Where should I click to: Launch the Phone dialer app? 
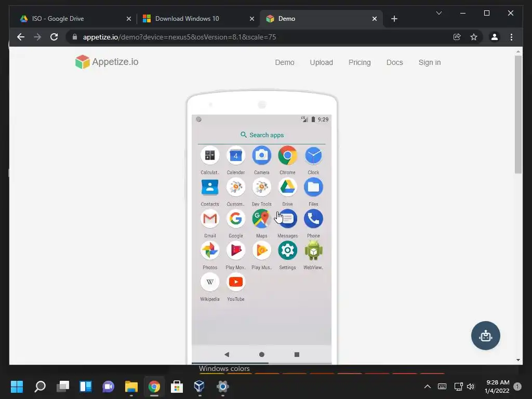[x=313, y=219]
